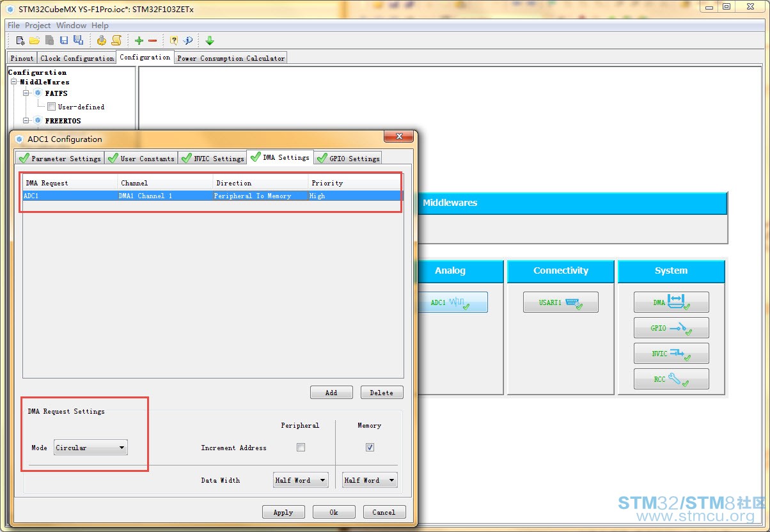The height and width of the screenshot is (532, 770).
Task: Click the Ok button
Action: pos(334,512)
